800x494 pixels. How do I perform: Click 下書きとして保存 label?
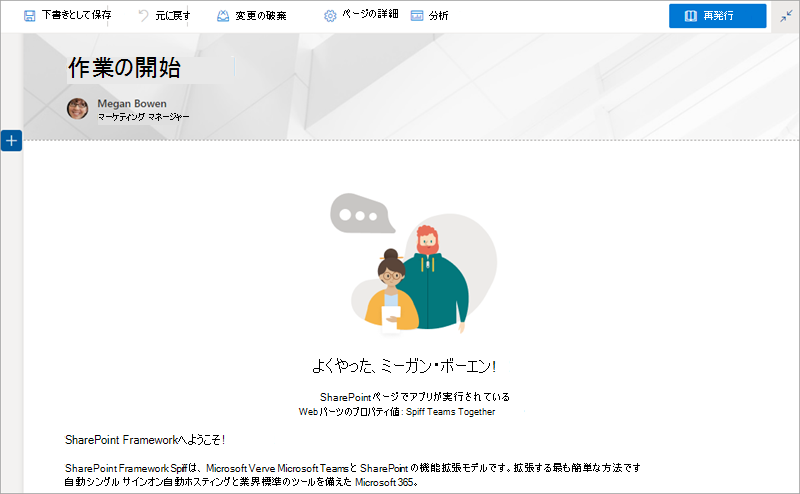77,15
